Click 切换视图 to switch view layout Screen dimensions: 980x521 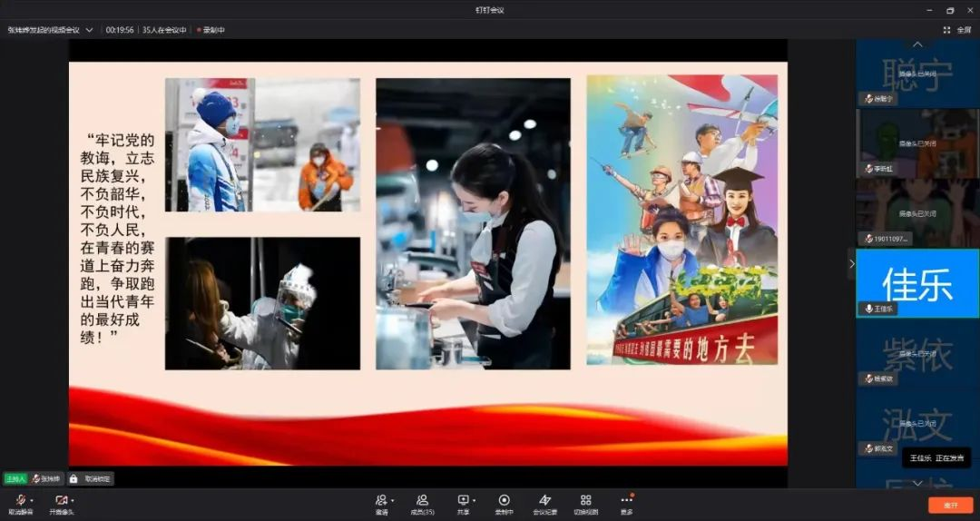point(585,501)
